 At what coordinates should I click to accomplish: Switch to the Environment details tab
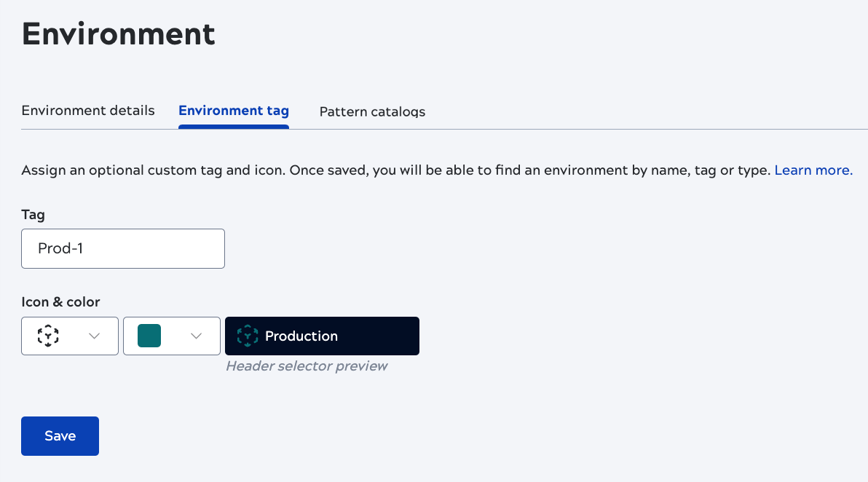(87, 110)
